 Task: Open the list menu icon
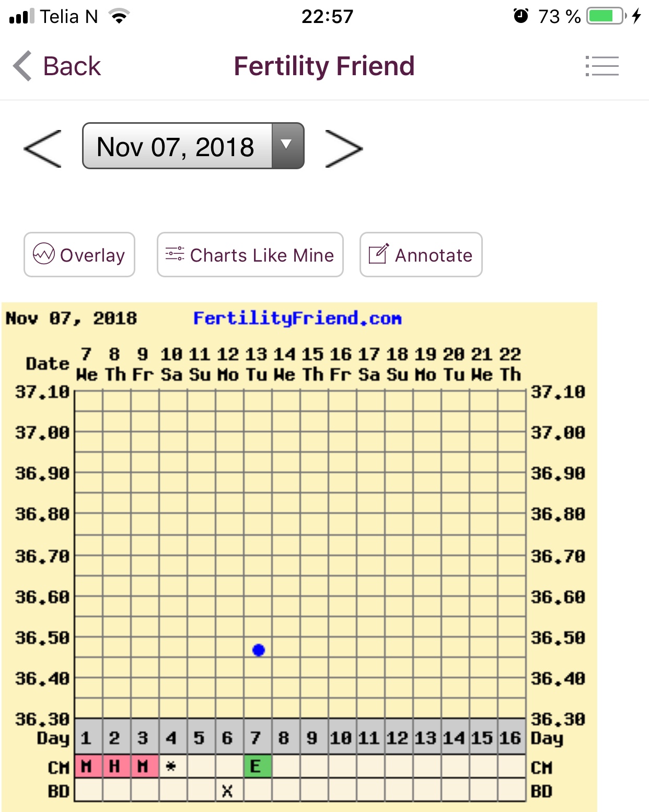point(602,66)
